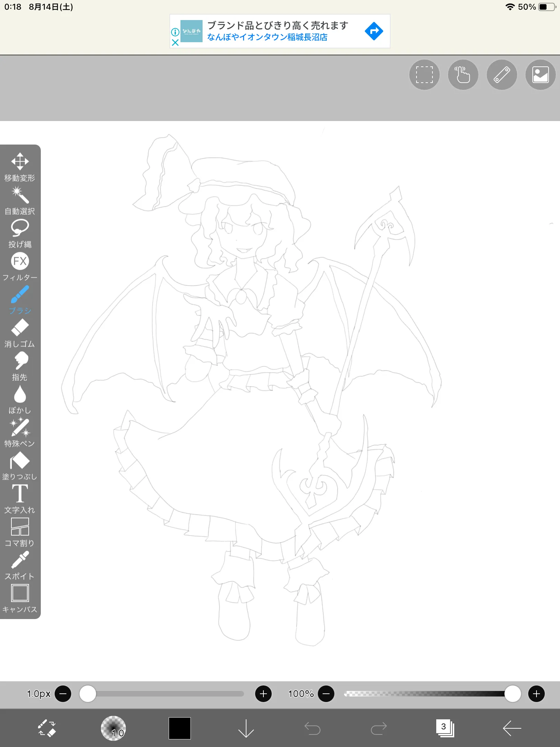Increase brush size with plus button
The image size is (560, 747).
(x=263, y=694)
